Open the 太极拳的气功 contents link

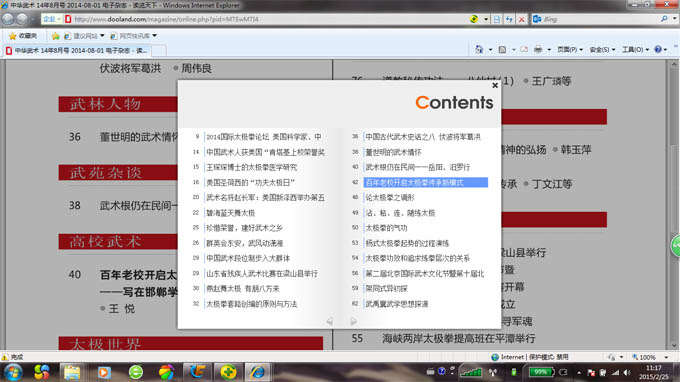386,228
